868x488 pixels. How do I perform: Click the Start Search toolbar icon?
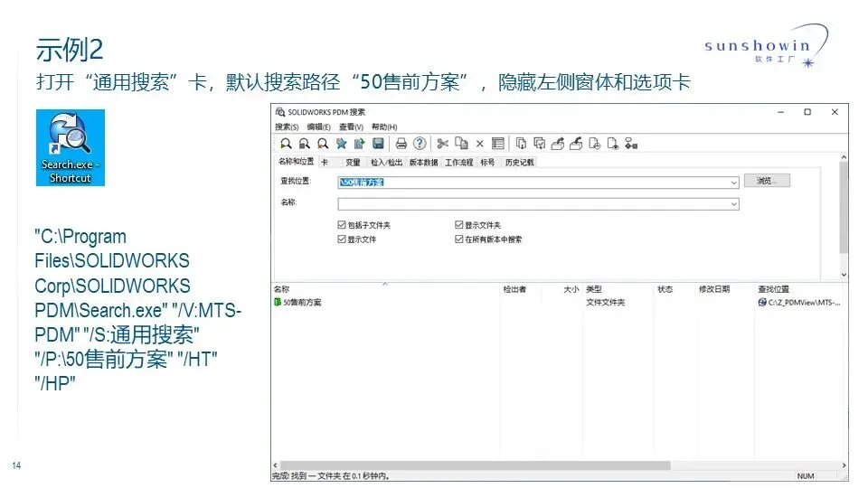click(286, 144)
